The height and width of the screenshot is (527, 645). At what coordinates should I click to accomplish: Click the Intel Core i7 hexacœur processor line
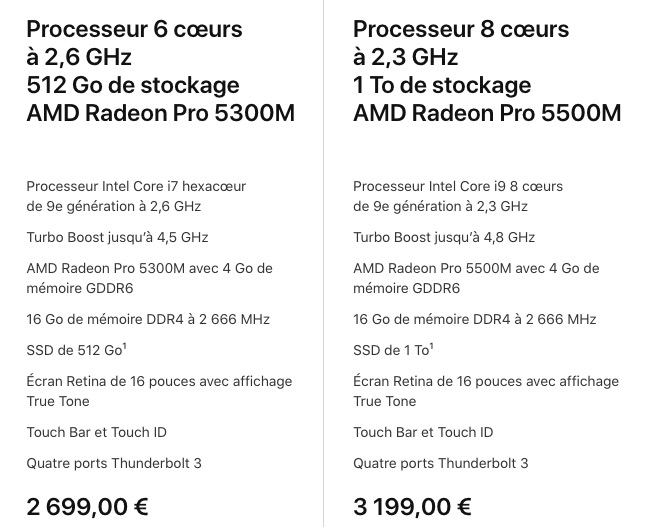(x=136, y=186)
